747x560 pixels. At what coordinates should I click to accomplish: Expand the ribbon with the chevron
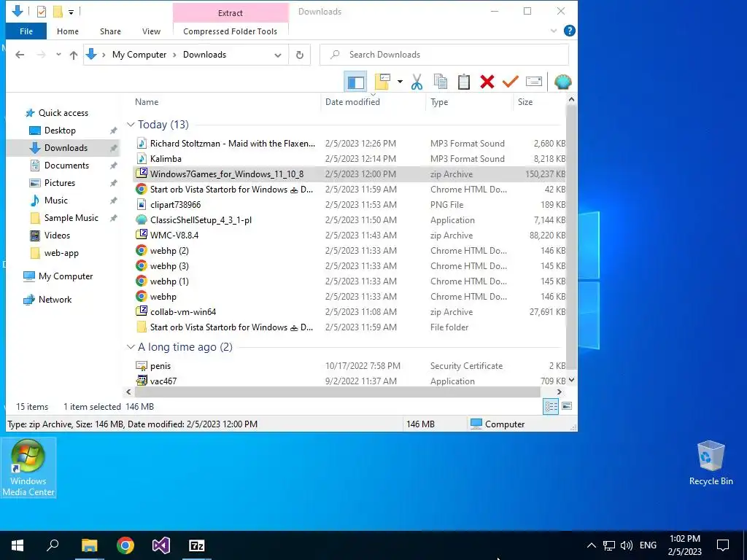click(x=554, y=31)
